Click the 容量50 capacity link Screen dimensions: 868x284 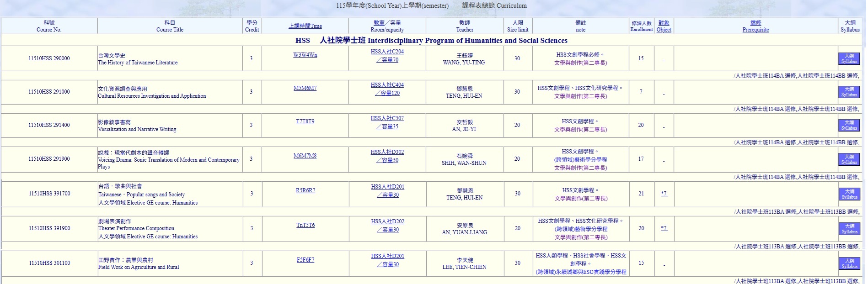coord(387,160)
